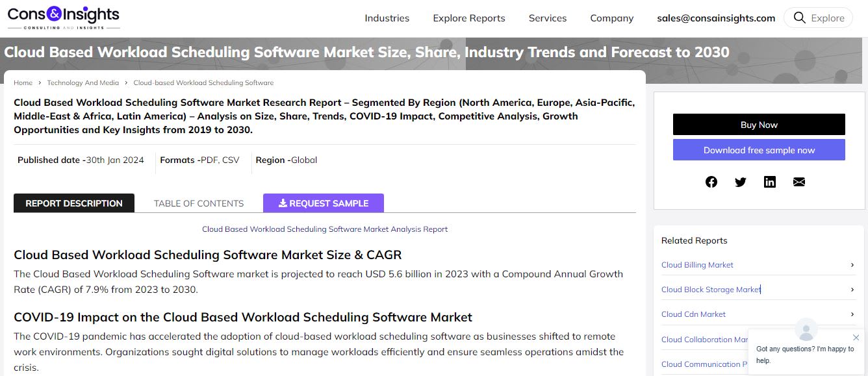Viewport: 868px width, 376px height.
Task: Go to Technology And Media breadcrumb
Action: pyautogui.click(x=83, y=82)
